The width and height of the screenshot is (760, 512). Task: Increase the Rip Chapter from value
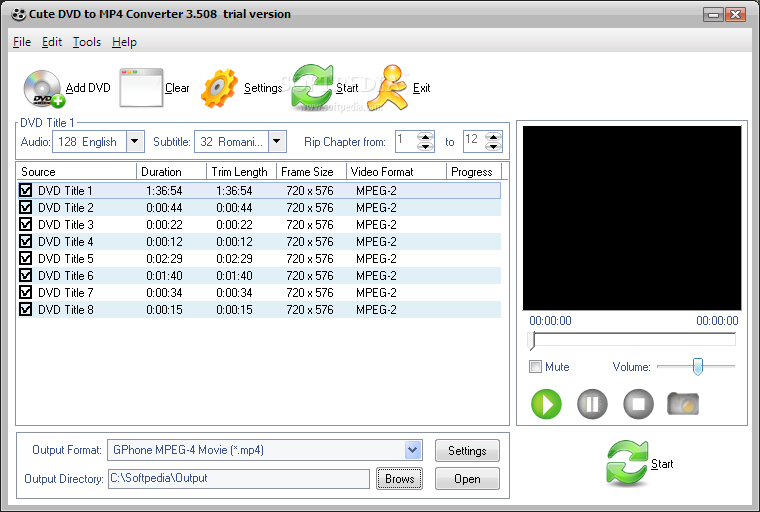426,137
